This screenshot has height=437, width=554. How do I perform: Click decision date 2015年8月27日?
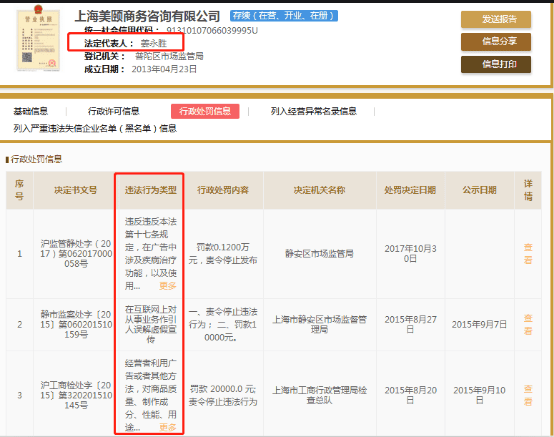point(410,324)
